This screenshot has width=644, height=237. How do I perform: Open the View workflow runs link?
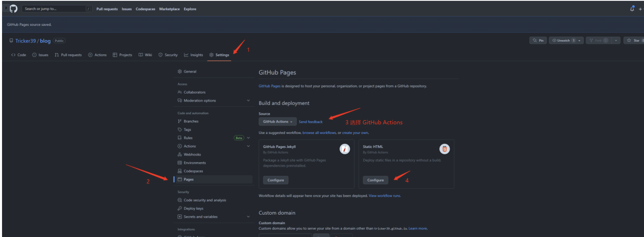pos(385,196)
